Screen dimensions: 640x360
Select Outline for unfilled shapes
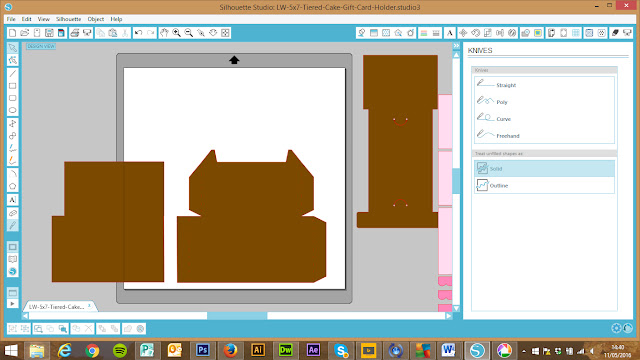(x=544, y=185)
